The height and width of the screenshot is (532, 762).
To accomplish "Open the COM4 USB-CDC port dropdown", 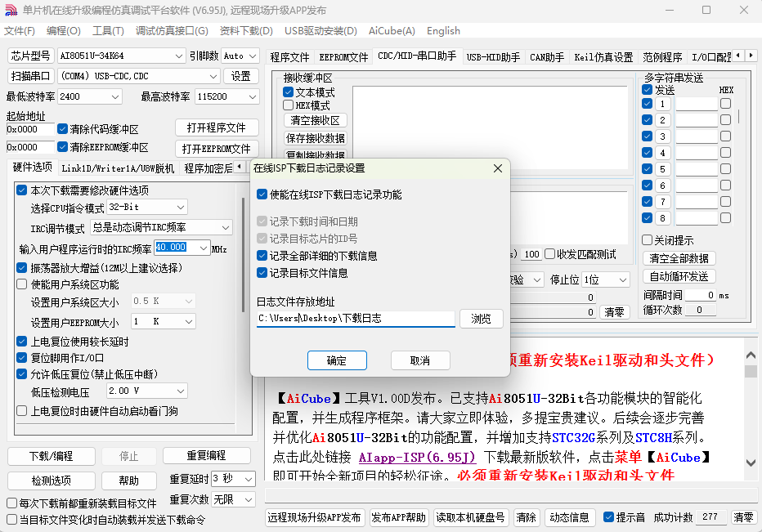I will (x=138, y=76).
